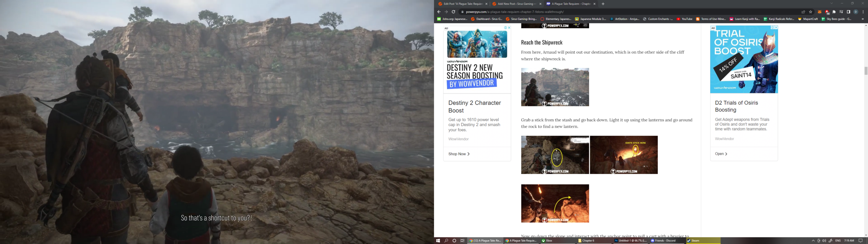
Task: Switch to 'Friends - Discord' on taskbar
Action: click(667, 241)
